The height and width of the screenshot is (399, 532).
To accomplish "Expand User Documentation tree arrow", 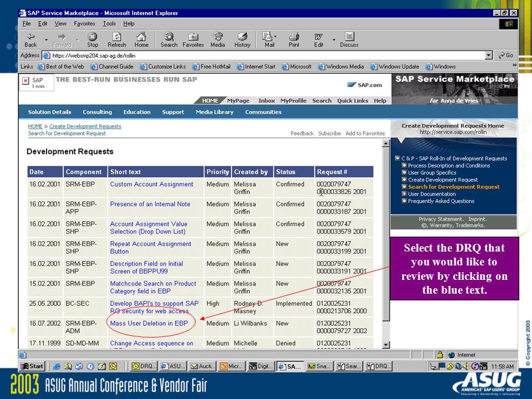I will (x=404, y=194).
